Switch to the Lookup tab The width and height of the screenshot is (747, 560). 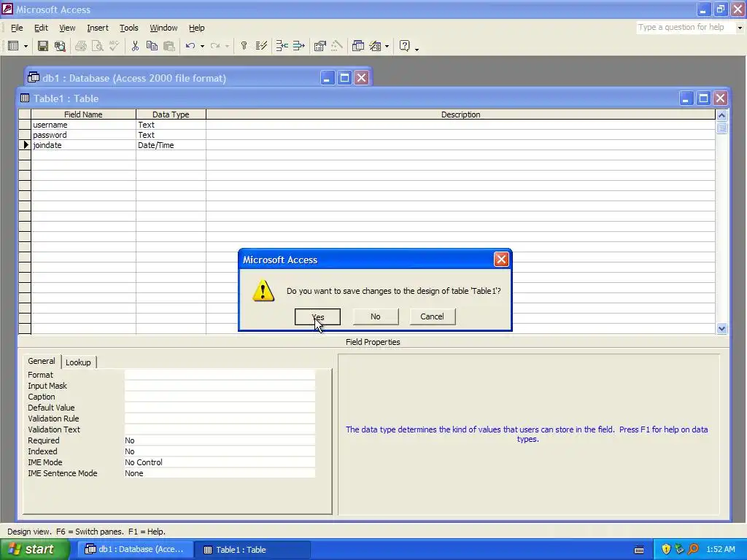pos(78,362)
